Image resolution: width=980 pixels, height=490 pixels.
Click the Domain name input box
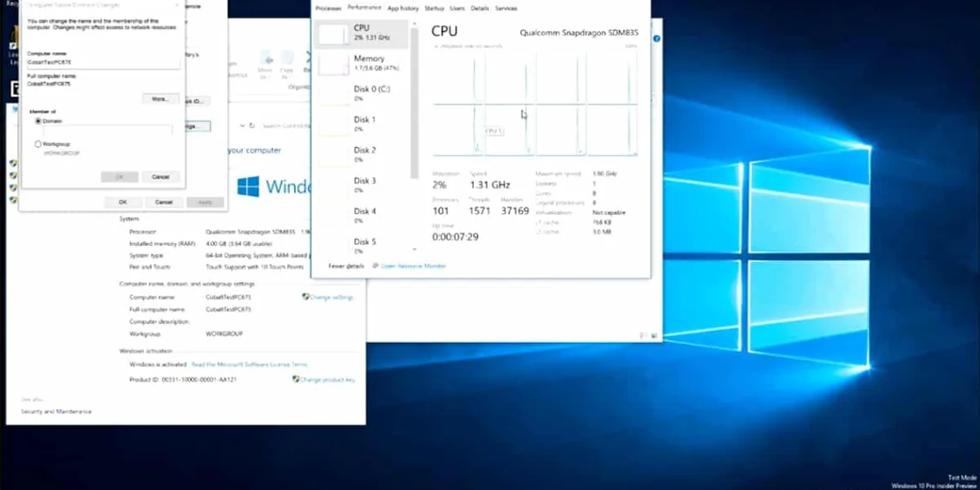[x=107, y=130]
